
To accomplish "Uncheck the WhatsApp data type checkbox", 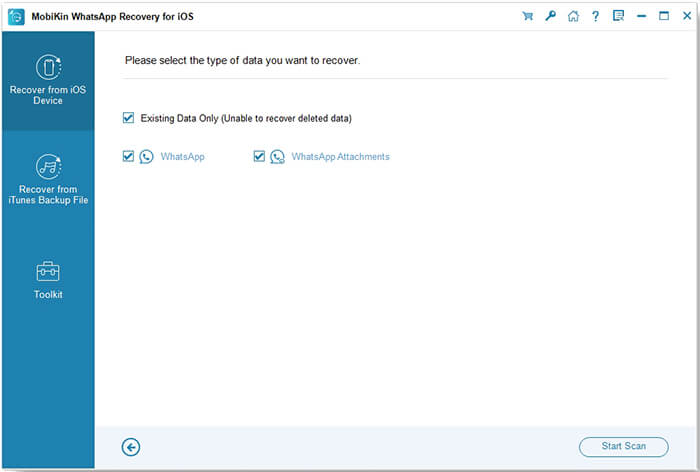I will click(x=128, y=157).
